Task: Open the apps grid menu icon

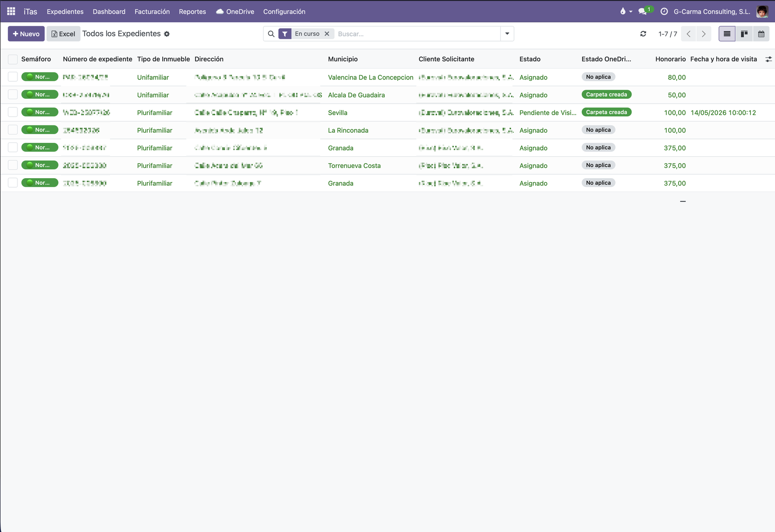Action: tap(11, 11)
